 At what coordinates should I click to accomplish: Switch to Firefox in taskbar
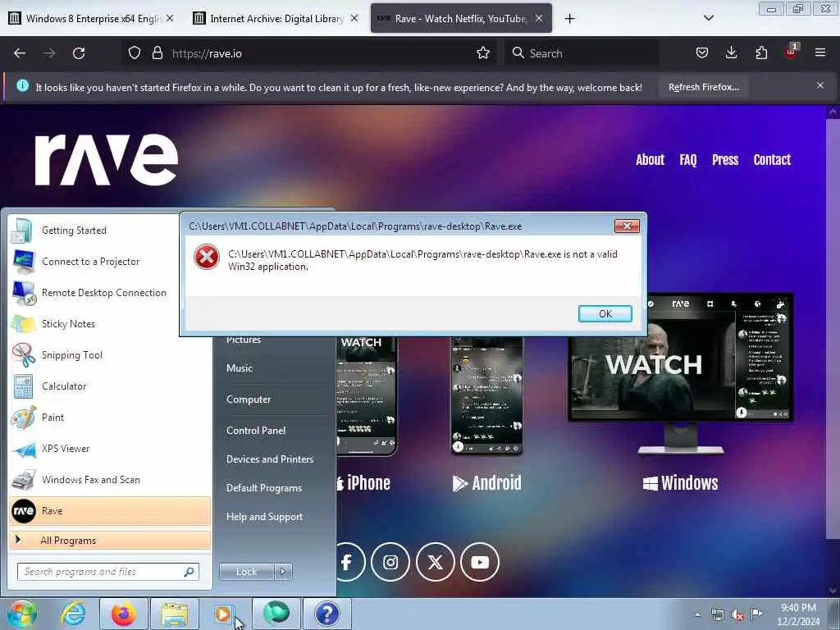click(124, 614)
